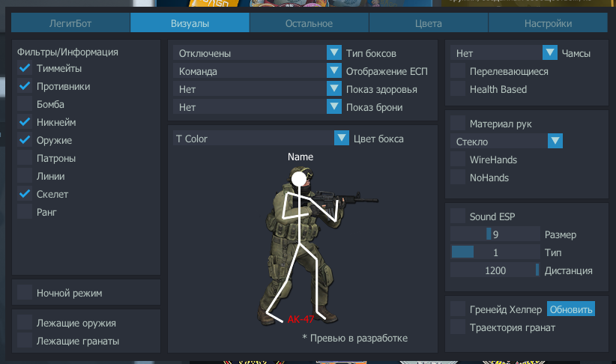Open the Чамсы dropdown arrow

point(549,52)
